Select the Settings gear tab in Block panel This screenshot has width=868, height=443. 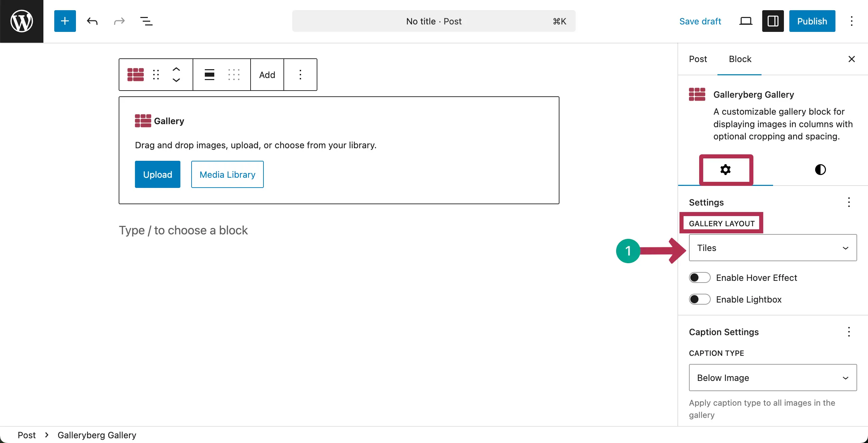click(726, 170)
